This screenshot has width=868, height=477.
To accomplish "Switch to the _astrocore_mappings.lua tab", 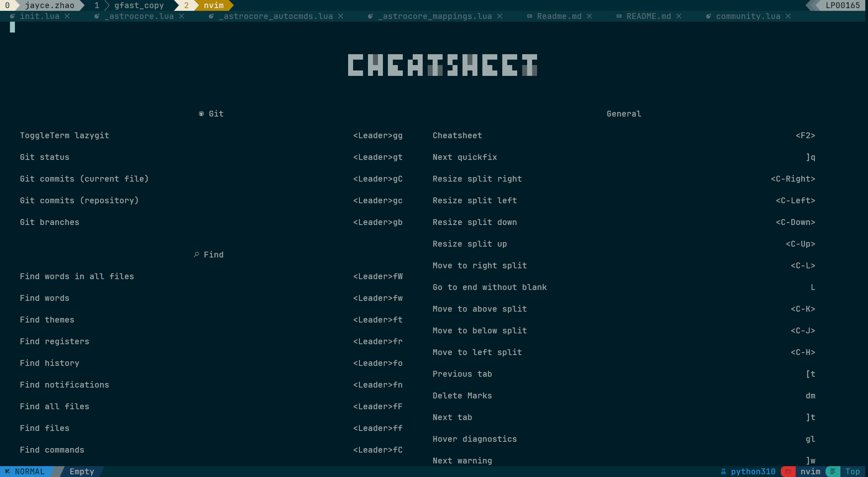I will tap(435, 16).
